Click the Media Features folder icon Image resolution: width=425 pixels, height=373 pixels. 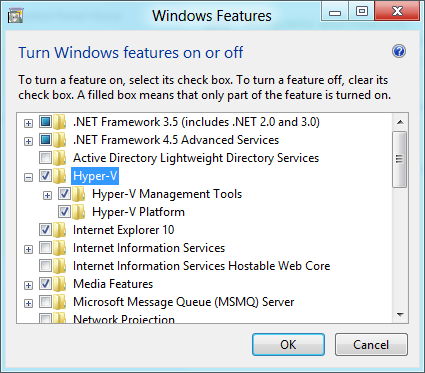tap(60, 284)
